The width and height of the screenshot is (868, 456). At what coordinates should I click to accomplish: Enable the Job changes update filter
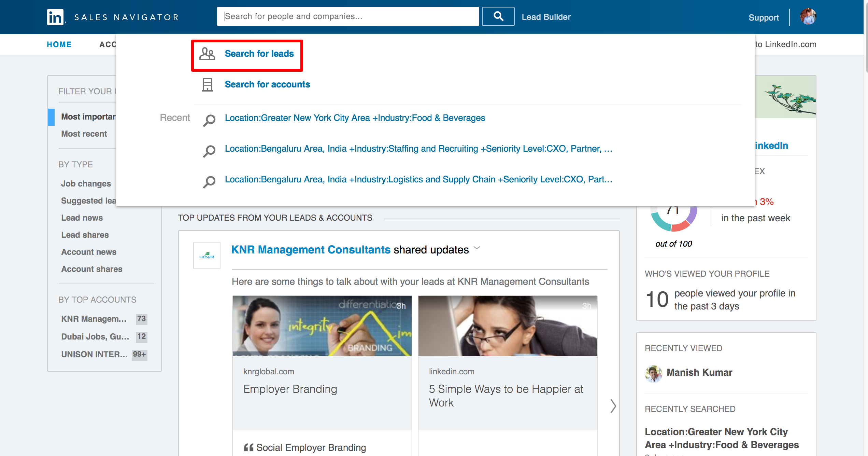86,183
